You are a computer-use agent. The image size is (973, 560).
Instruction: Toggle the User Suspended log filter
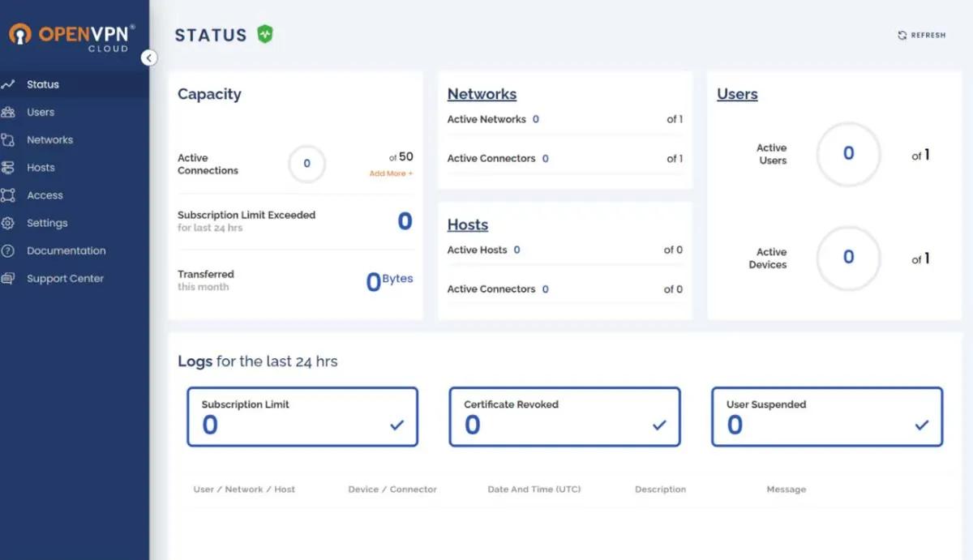coord(827,417)
